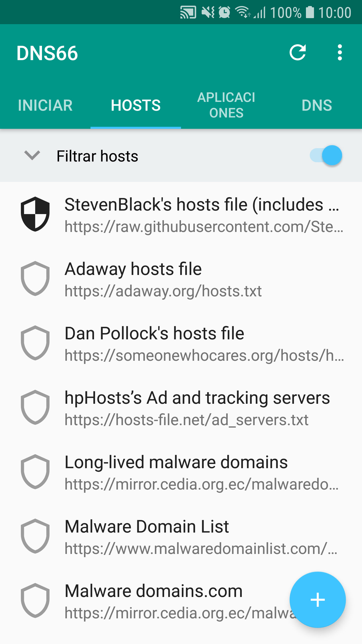Tap the battery indicator in status bar
Viewport: 362px width, 644px height.
point(310,13)
